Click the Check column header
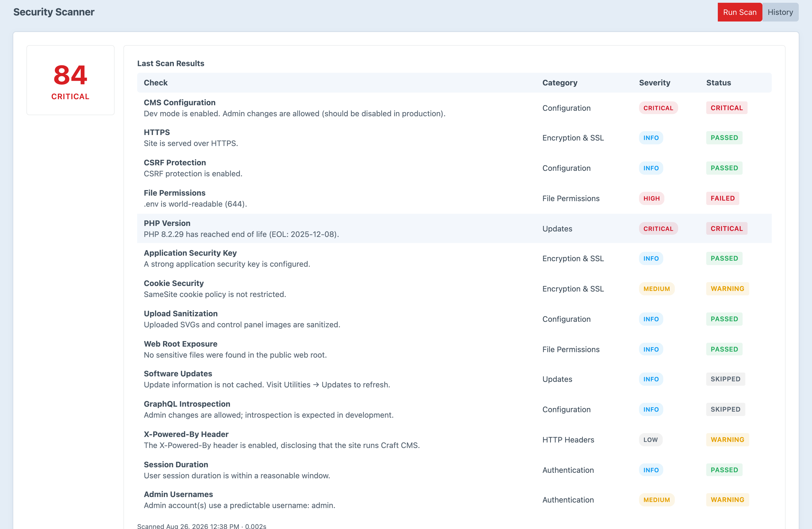Image resolution: width=812 pixels, height=529 pixels. 156,83
